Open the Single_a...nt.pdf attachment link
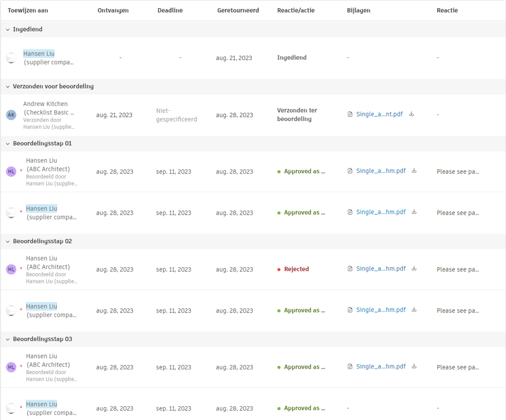This screenshot has height=420, width=506. pos(379,115)
